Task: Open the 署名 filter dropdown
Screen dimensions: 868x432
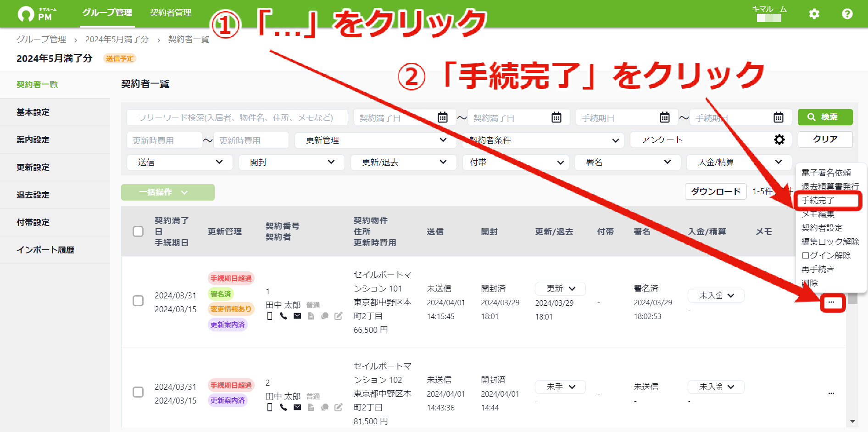Action: point(628,162)
